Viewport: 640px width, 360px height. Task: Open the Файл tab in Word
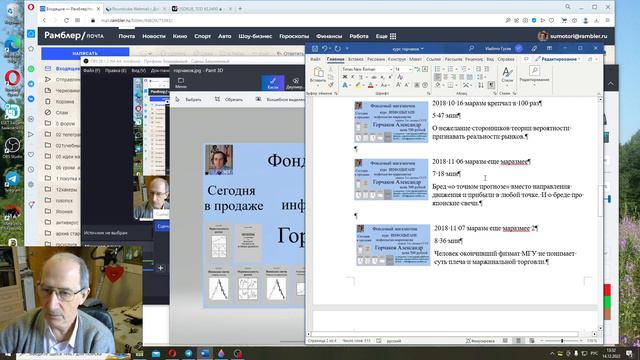click(315, 59)
